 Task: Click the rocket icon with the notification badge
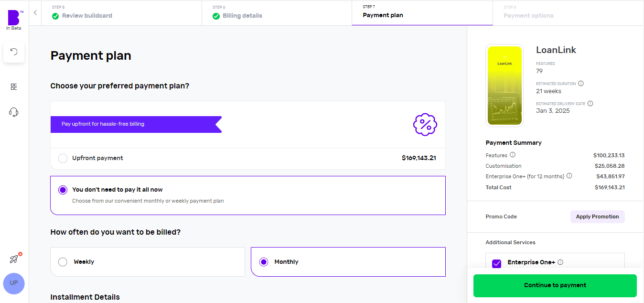pos(14,259)
